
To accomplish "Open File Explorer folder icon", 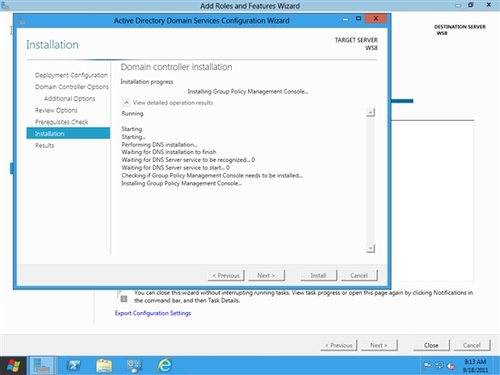I will click(104, 366).
